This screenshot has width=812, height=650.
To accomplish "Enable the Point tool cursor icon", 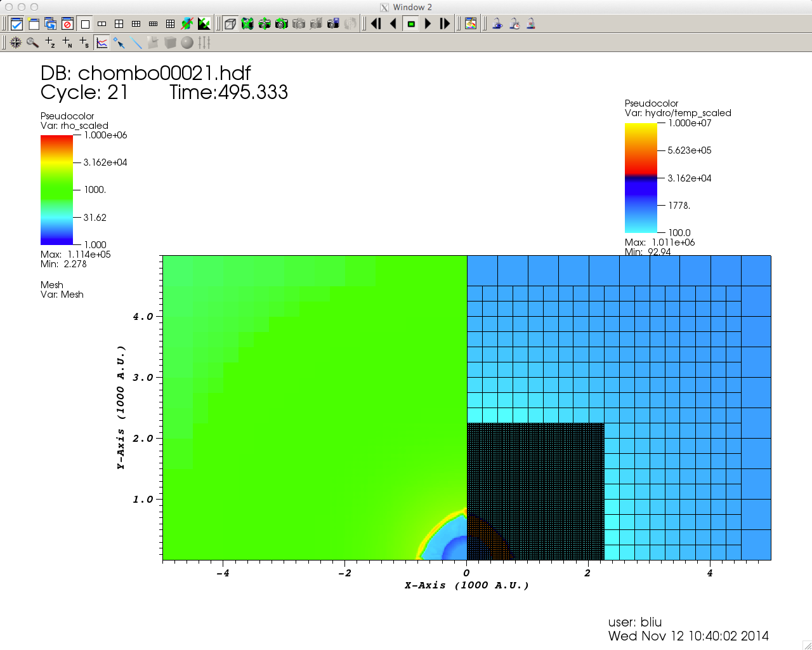I will [x=119, y=43].
